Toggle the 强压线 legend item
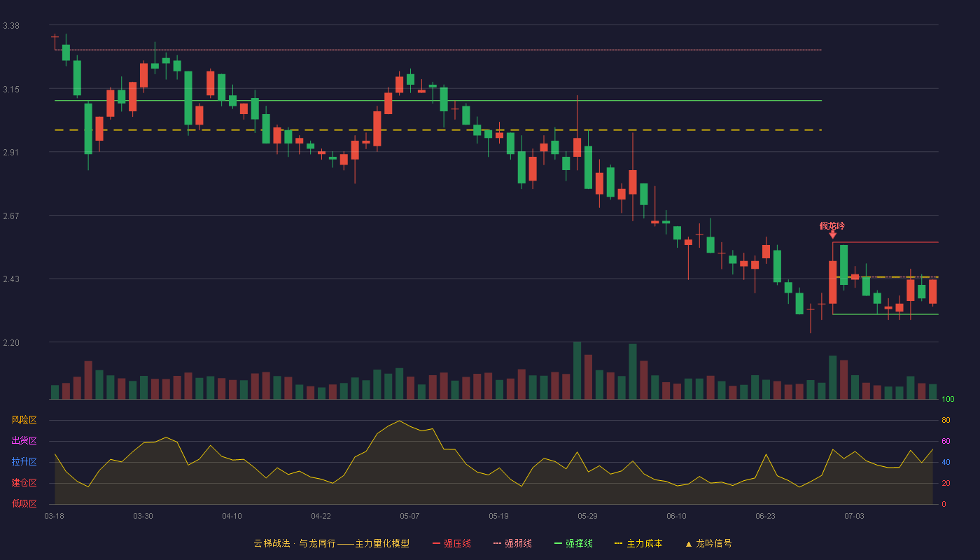Viewport: 980px width, 560px height. 451,543
